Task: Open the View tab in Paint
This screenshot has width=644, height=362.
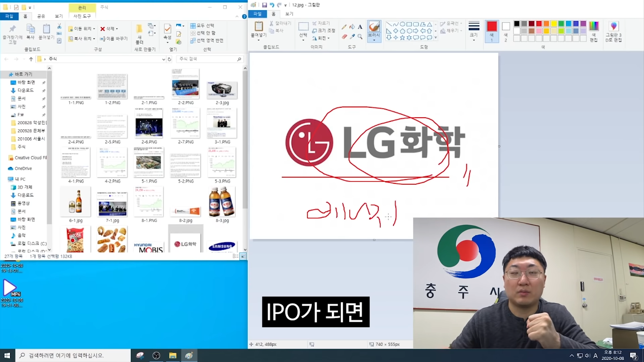Action: [289, 14]
